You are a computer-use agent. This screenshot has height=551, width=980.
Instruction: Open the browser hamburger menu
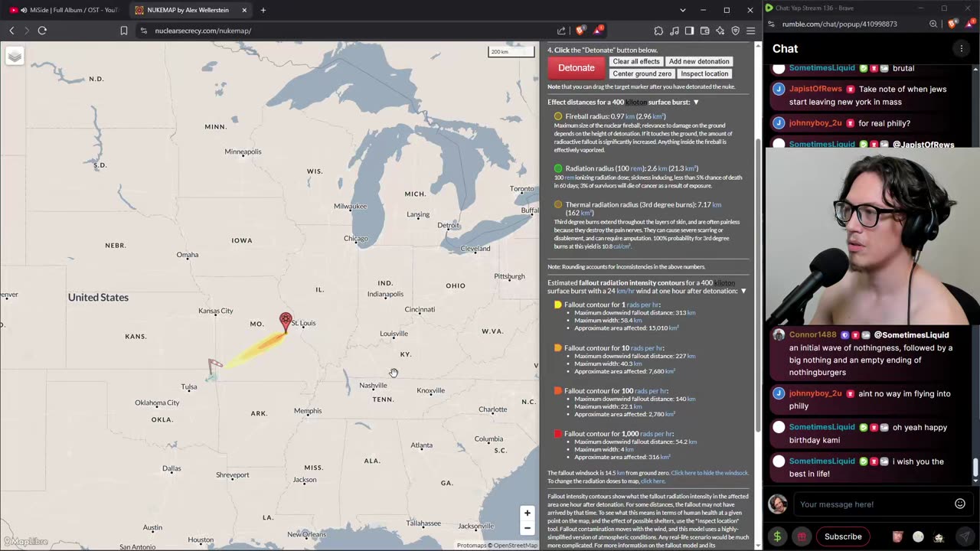[750, 31]
